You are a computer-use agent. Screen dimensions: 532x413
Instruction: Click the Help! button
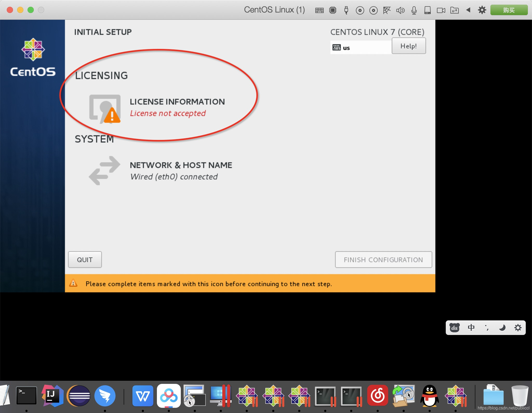409,46
